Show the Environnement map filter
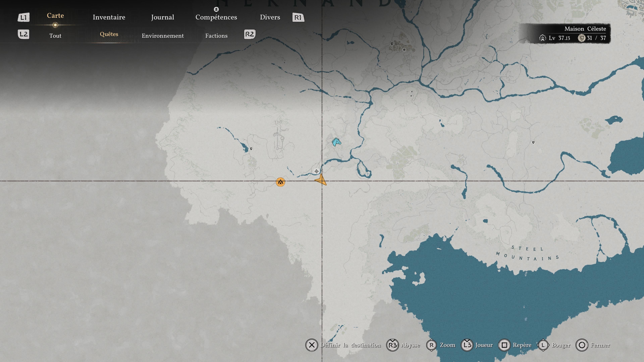The height and width of the screenshot is (362, 644). 163,36
